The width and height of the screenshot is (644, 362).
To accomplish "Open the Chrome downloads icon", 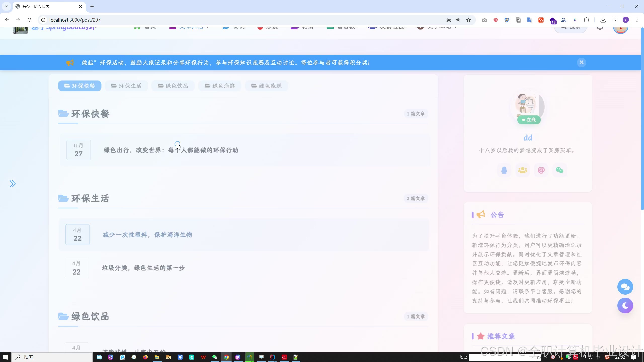I will (x=603, y=20).
